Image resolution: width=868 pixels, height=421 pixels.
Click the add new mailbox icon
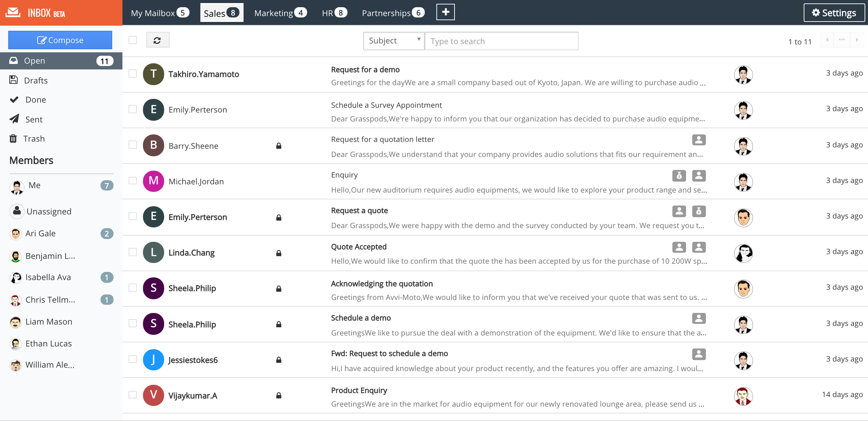point(446,12)
